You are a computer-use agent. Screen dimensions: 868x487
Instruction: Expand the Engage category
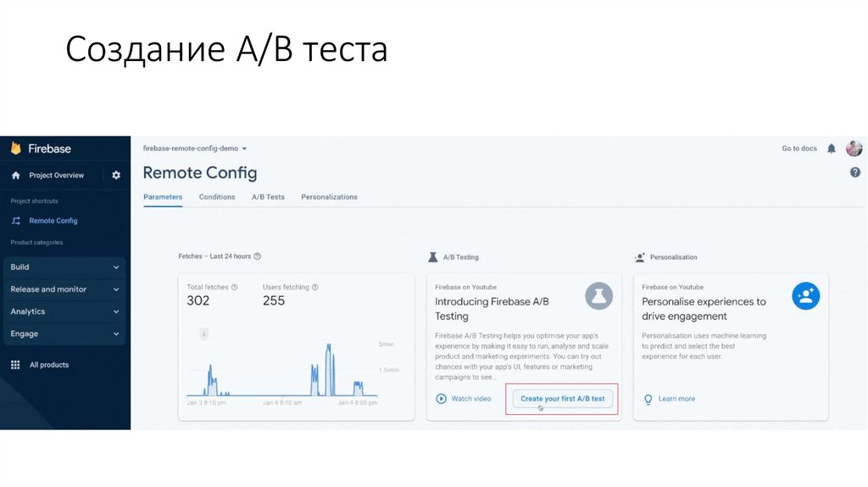tap(64, 333)
